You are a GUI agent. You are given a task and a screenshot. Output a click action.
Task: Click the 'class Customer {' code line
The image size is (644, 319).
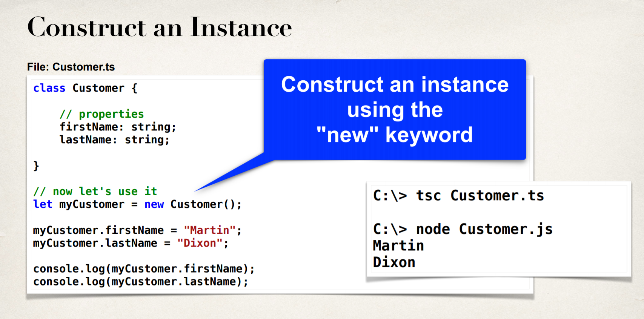pos(85,88)
